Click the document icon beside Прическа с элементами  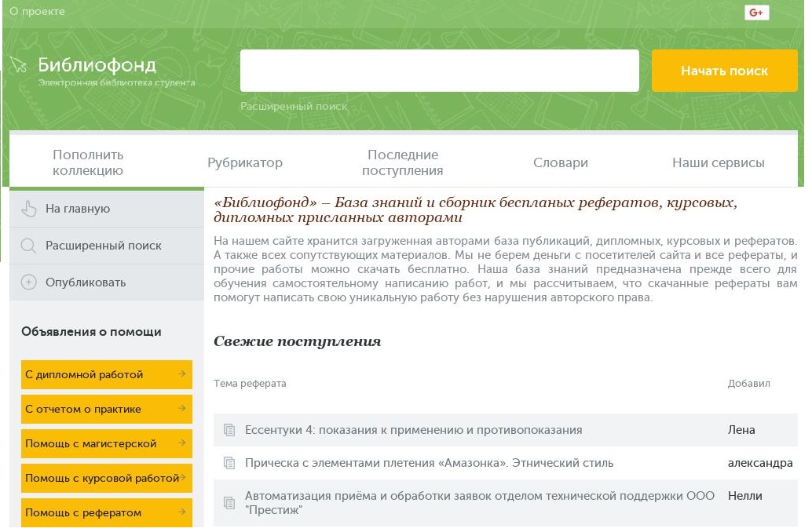coord(229,463)
